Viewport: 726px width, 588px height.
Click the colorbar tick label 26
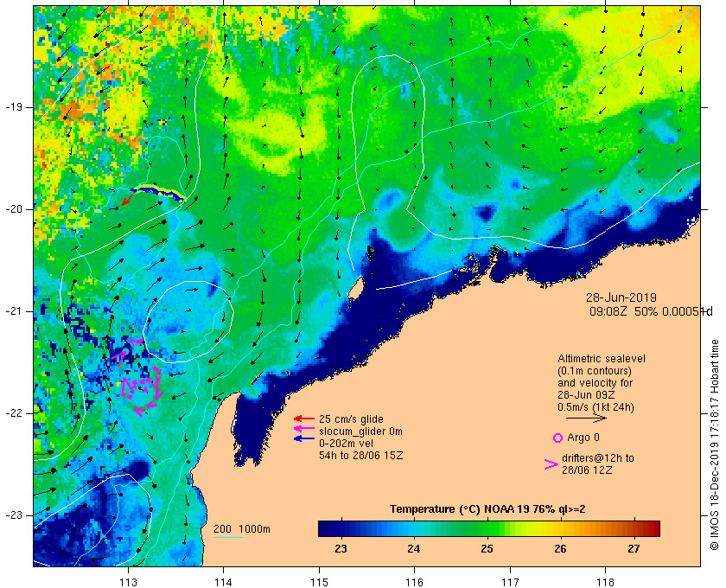[x=560, y=549]
